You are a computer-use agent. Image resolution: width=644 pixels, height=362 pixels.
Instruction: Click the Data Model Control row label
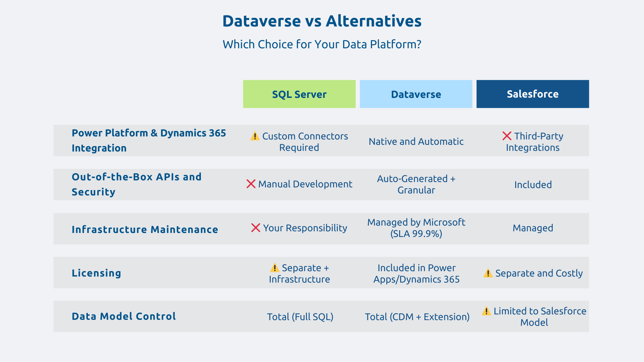tap(123, 316)
